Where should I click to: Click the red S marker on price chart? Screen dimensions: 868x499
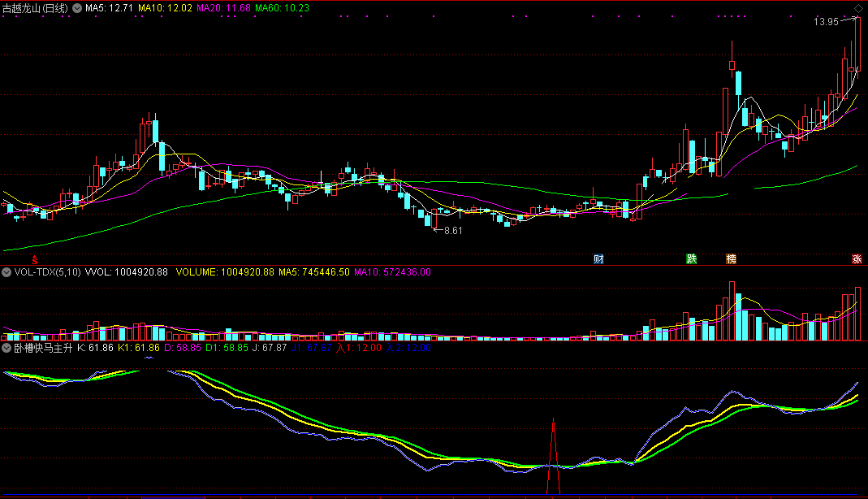(35, 260)
